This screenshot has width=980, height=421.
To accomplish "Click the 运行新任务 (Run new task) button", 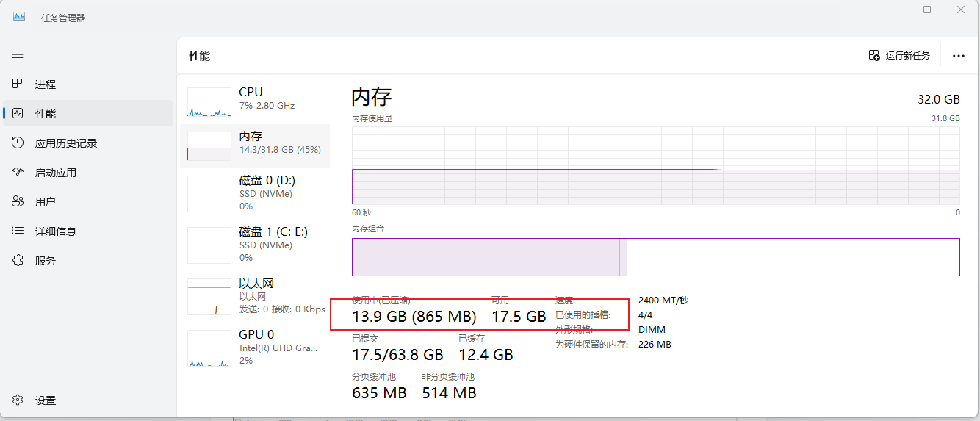I will pyautogui.click(x=899, y=56).
